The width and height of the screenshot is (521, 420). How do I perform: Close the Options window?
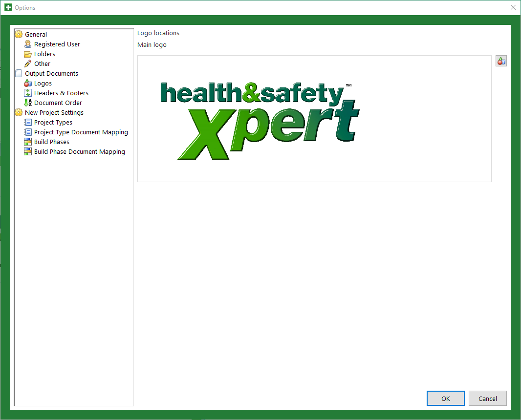click(513, 7)
